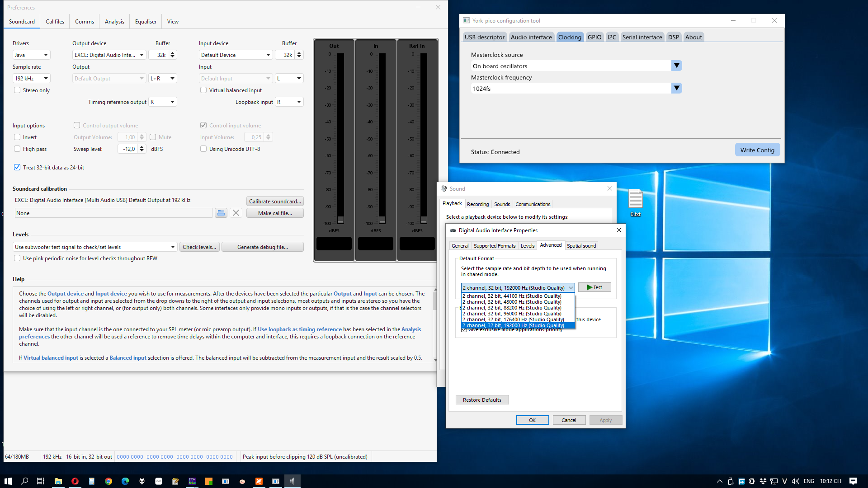
Task: Open the Windows Start menu
Action: [x=8, y=481]
